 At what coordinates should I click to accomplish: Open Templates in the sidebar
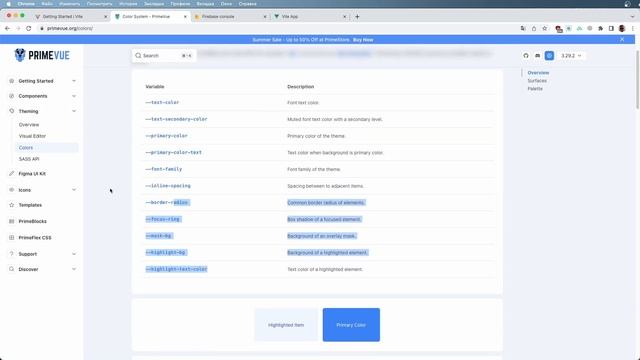point(30,205)
